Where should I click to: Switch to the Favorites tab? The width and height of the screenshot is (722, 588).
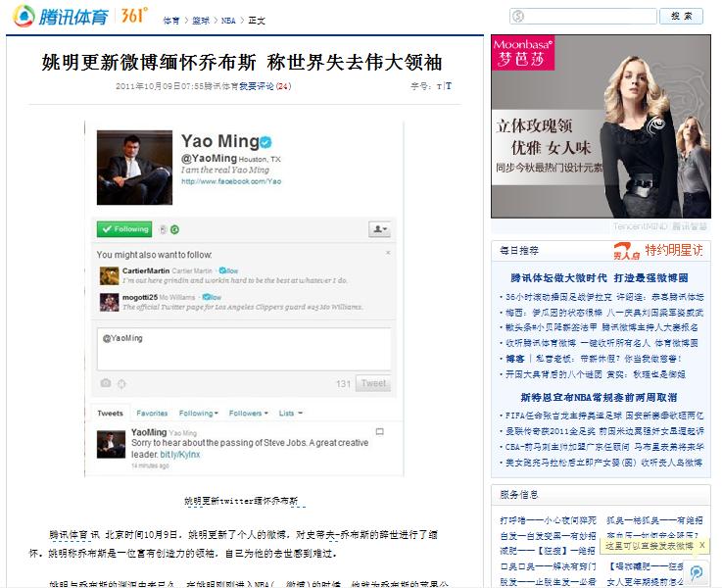coord(152,414)
